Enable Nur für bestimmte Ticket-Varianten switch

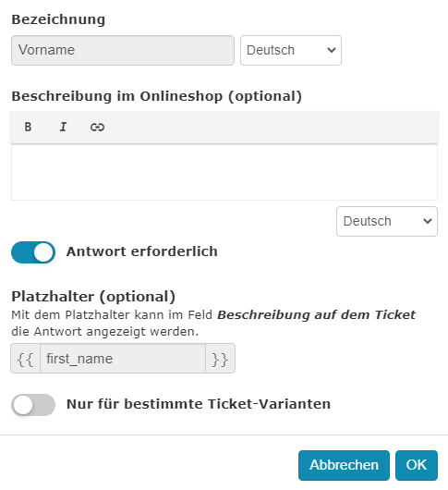(x=33, y=405)
